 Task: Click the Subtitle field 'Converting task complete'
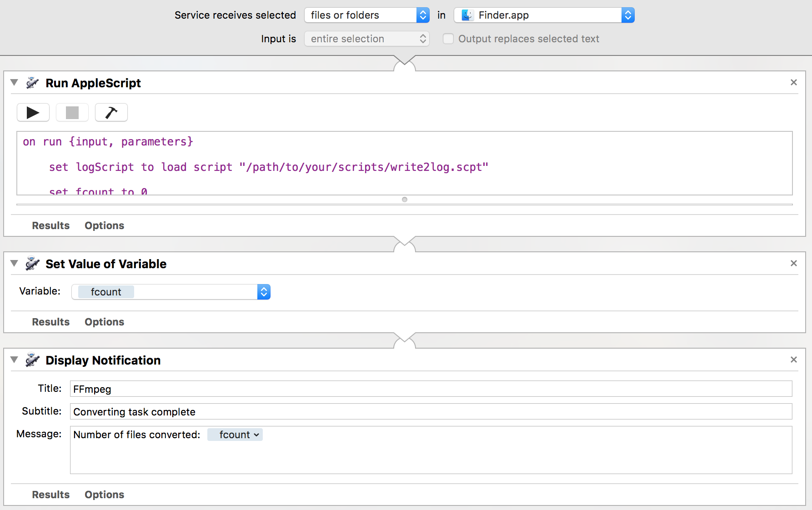click(x=431, y=411)
